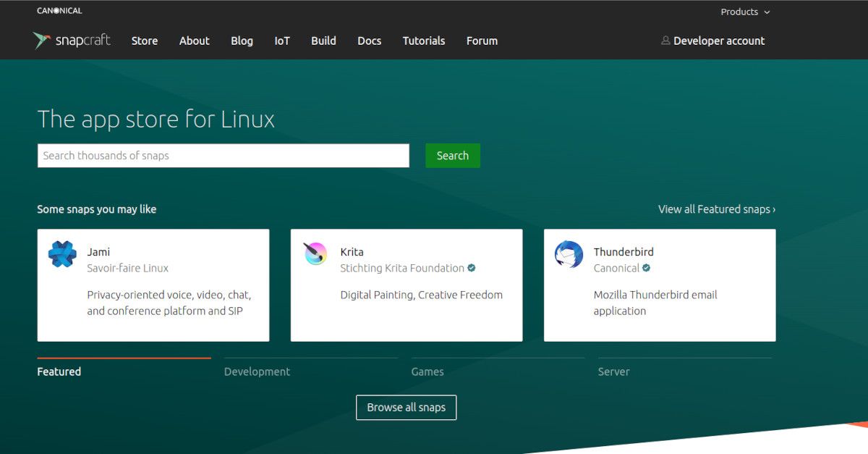
Task: Click the Snapcraft bird logo
Action: [x=41, y=41]
